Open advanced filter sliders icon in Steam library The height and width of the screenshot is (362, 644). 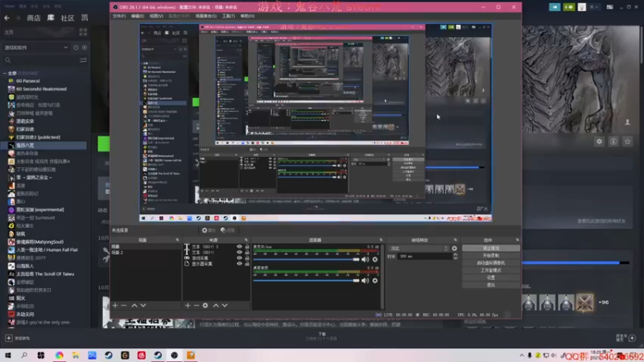click(x=83, y=60)
